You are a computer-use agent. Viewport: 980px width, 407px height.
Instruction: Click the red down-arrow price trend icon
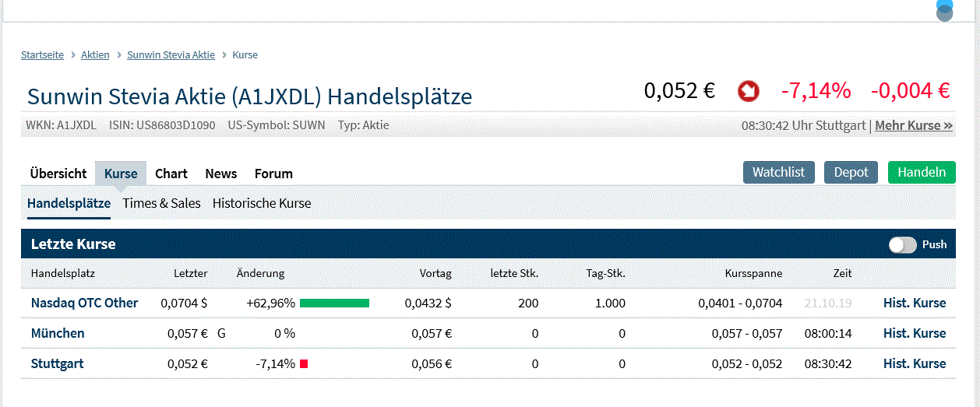coord(748,91)
